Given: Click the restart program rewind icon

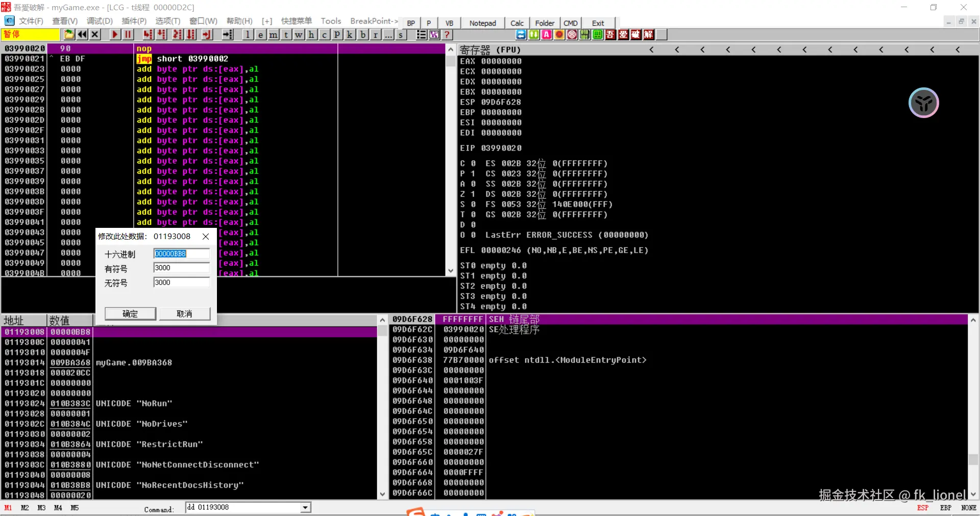Looking at the screenshot, I should point(82,34).
